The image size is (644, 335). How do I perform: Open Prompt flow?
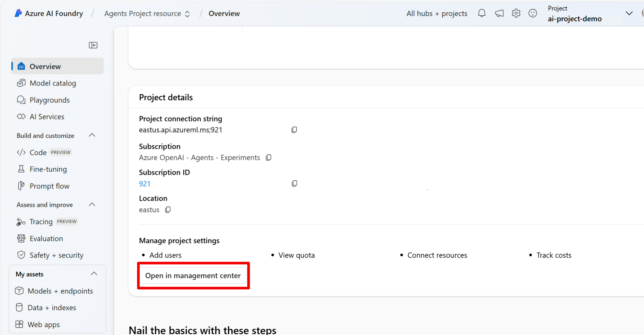49,186
